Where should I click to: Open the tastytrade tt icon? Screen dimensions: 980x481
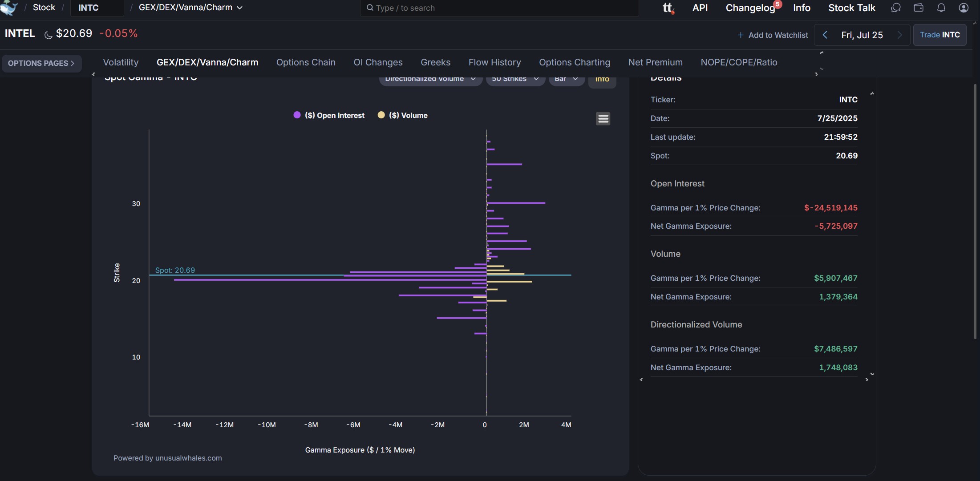click(668, 8)
